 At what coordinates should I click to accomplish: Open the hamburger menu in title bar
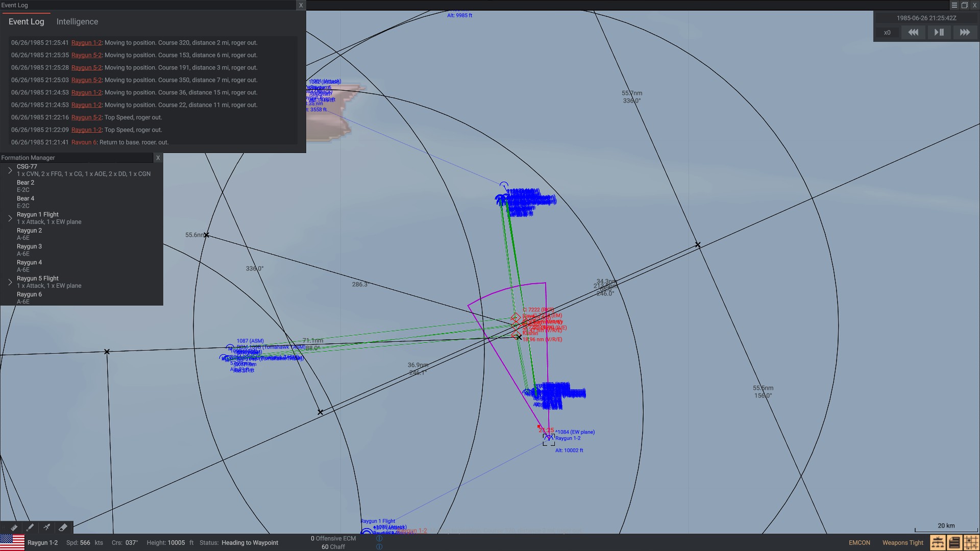click(x=954, y=5)
